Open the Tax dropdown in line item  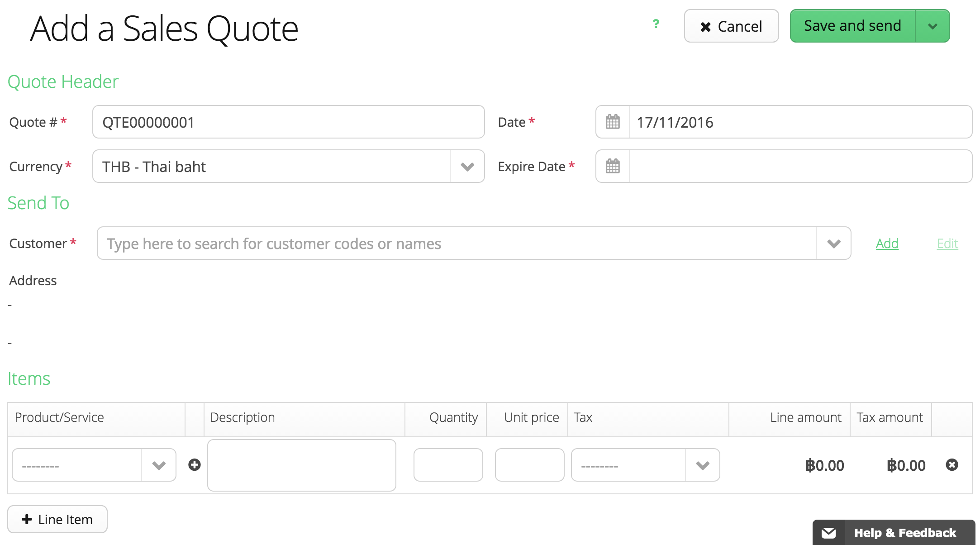click(645, 465)
